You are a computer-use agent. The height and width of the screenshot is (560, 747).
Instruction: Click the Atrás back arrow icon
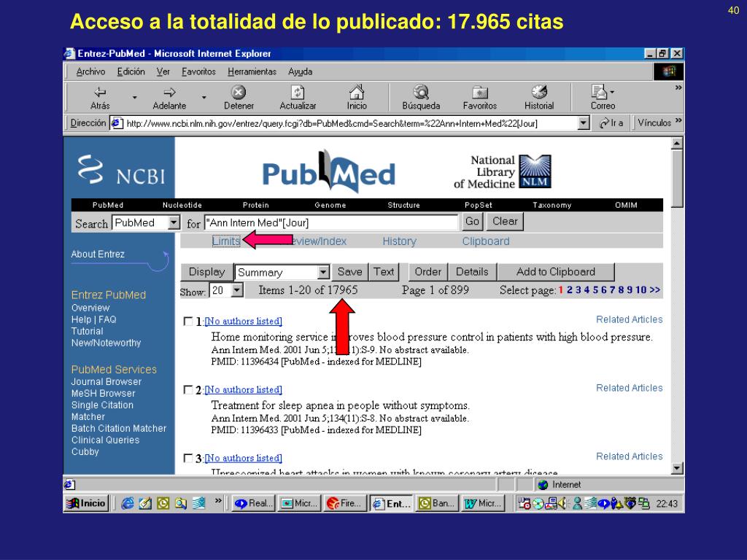100,92
